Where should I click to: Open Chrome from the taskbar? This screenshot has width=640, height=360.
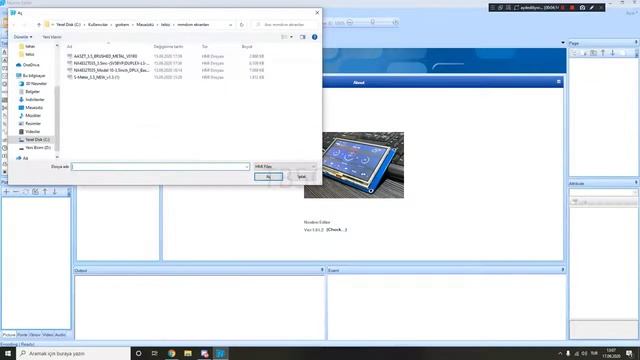[x=171, y=353]
